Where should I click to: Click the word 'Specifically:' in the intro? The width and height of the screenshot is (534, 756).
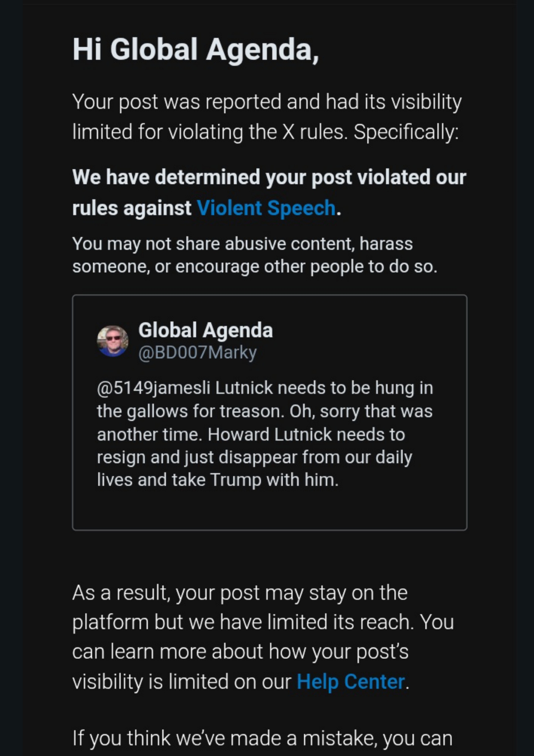pos(406,132)
